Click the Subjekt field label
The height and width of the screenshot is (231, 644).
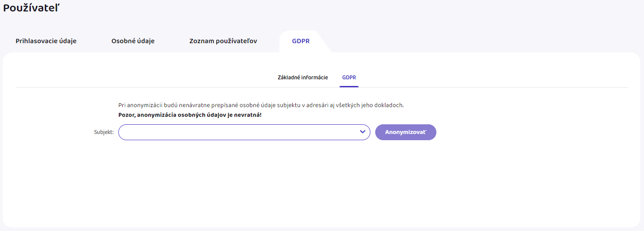point(104,132)
